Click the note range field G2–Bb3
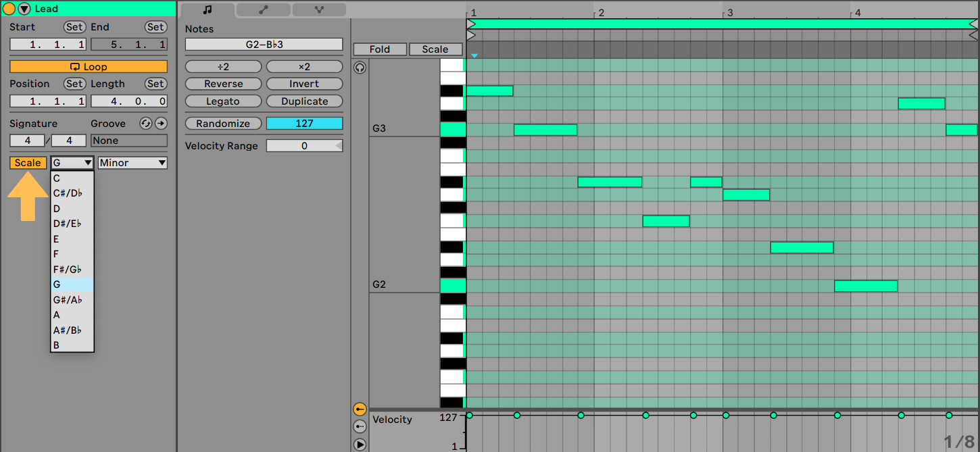The image size is (980, 452). 264,45
